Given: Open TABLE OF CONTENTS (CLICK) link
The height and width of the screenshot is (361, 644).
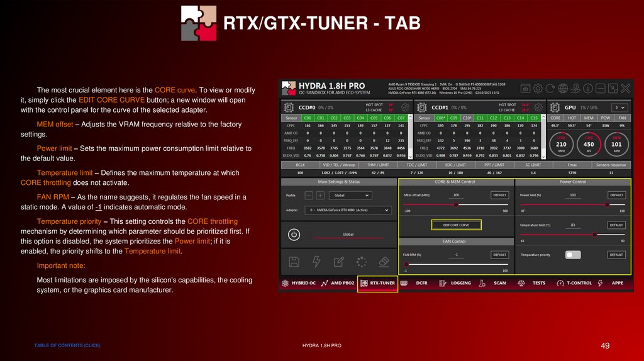Looking at the screenshot, I should 67,345.
